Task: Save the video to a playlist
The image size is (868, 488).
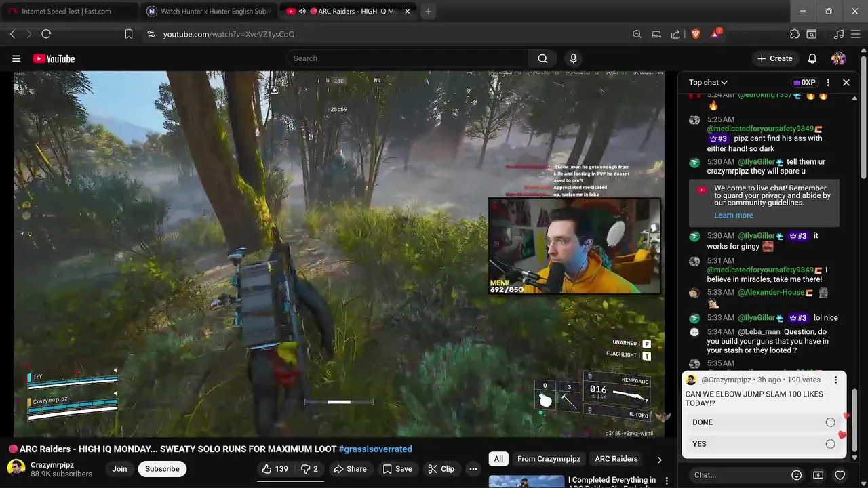Action: point(397,469)
